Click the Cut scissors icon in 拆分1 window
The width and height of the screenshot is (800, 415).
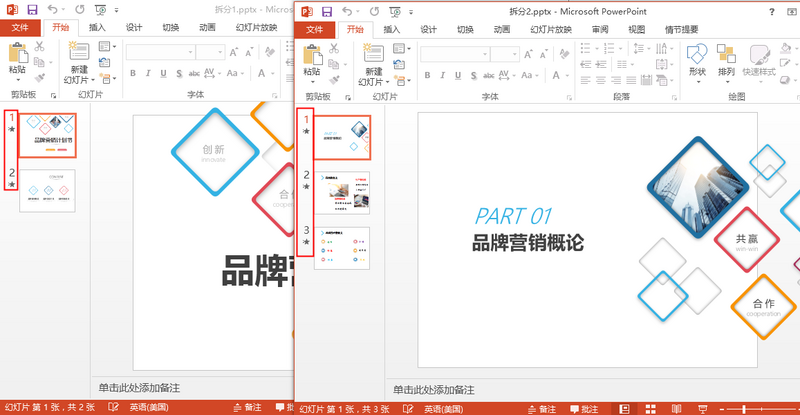click(39, 46)
